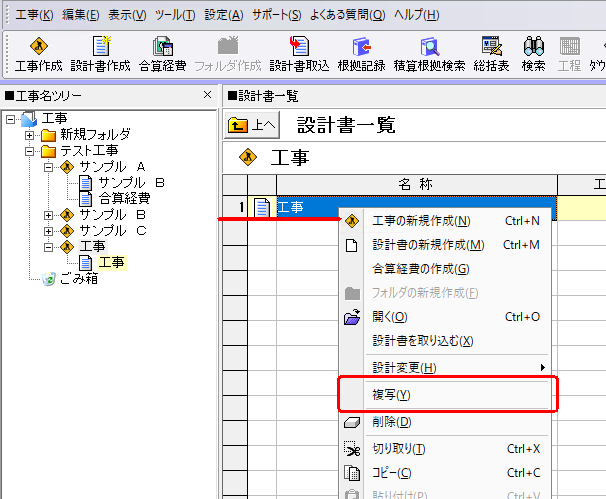Click the open-folder icon beside 開く(O)
The image size is (606, 499).
click(352, 317)
